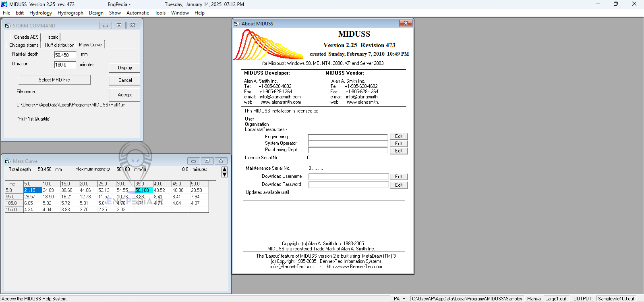Open the Design menu
This screenshot has width=644, height=302.
tap(96, 13)
